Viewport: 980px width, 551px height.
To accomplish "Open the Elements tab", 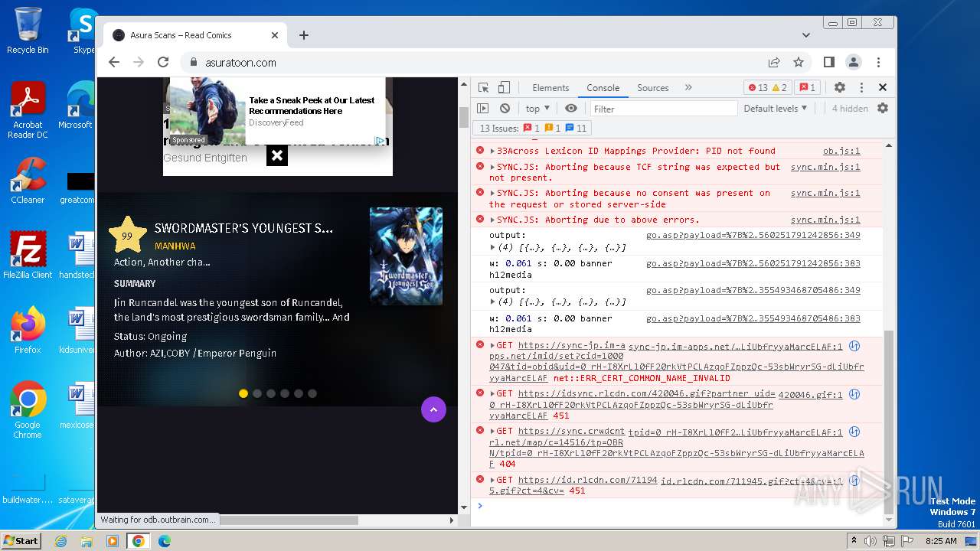I will pyautogui.click(x=550, y=88).
